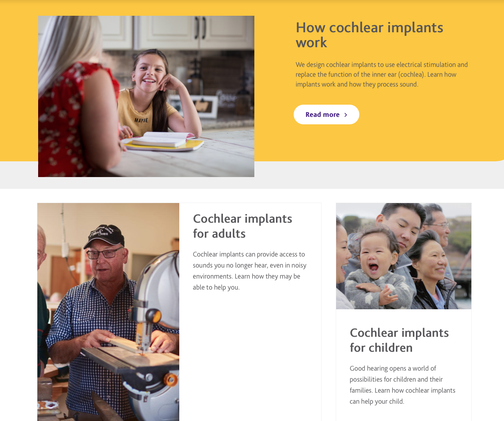Open the photo of man using bandsaw
The image size is (504, 421).
tap(108, 312)
